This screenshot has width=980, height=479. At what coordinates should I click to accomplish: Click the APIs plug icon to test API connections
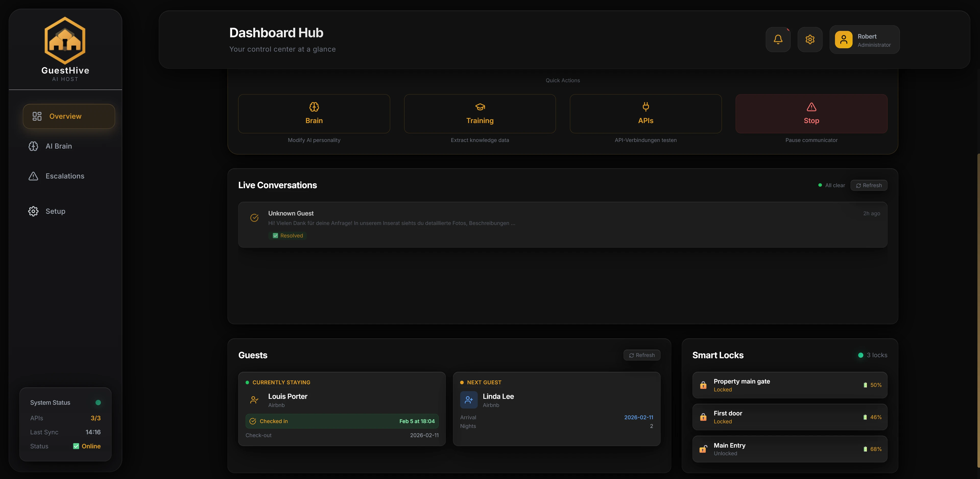[645, 107]
